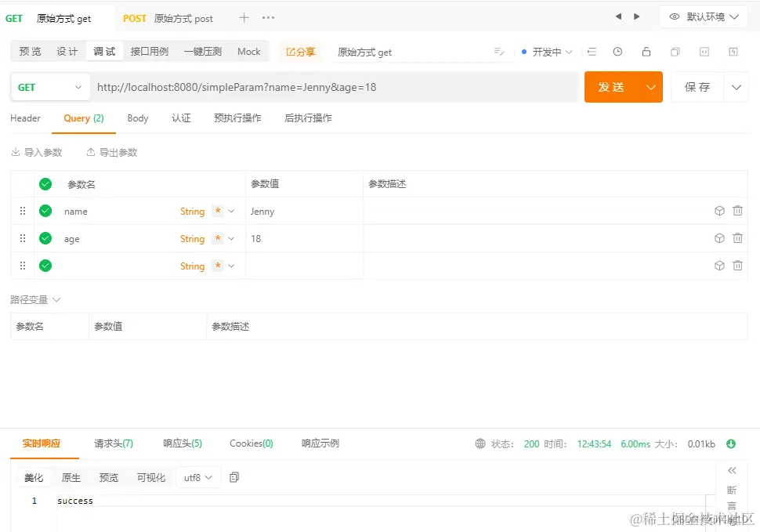The image size is (760, 532).
Task: Open the 发送 button arrow dropdown
Action: (x=650, y=87)
